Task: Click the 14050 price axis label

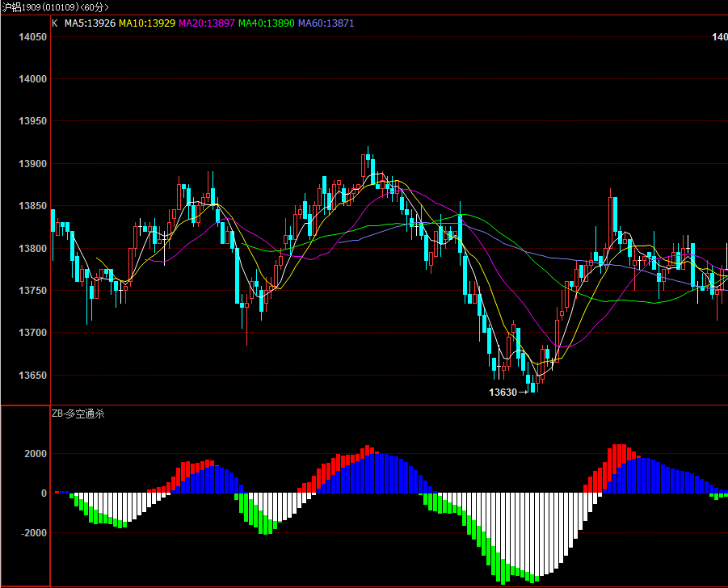Action: 32,37
